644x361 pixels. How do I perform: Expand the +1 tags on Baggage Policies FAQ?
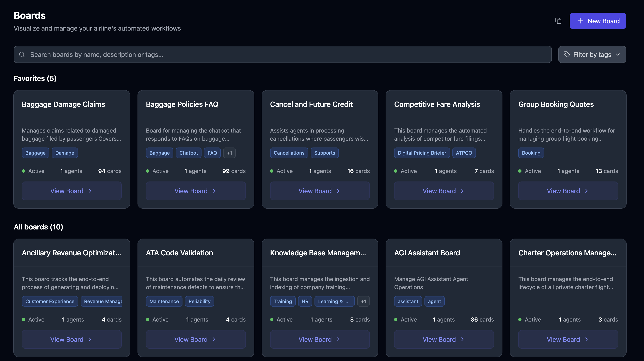pyautogui.click(x=229, y=153)
